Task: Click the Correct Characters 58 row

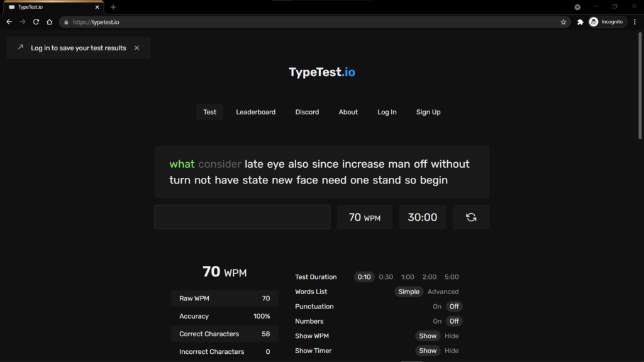Action: (x=225, y=334)
